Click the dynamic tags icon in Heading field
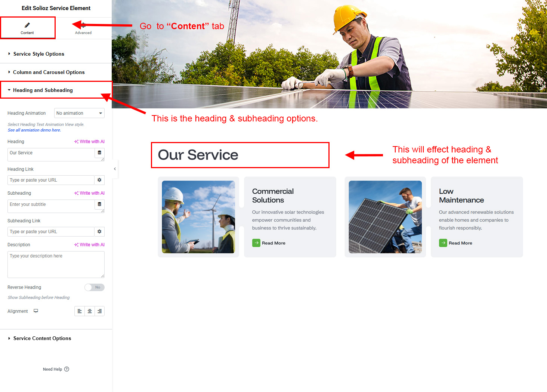547x392 pixels. (99, 153)
